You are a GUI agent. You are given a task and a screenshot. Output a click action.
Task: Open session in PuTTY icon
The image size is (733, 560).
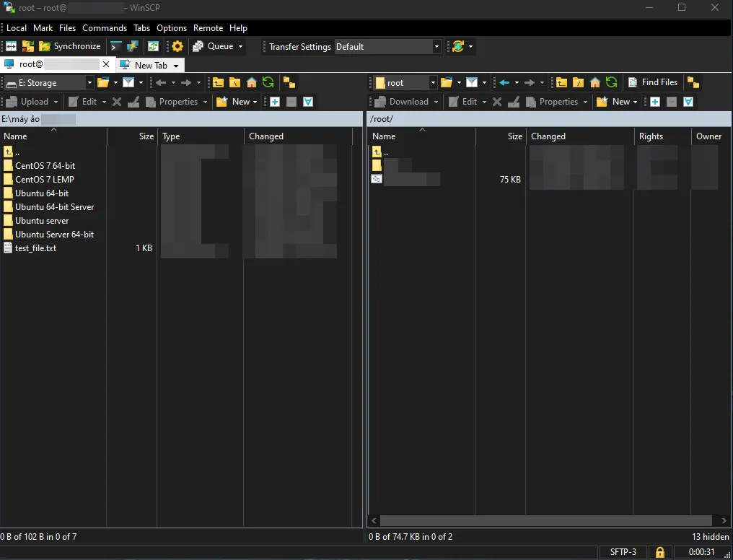coord(133,46)
